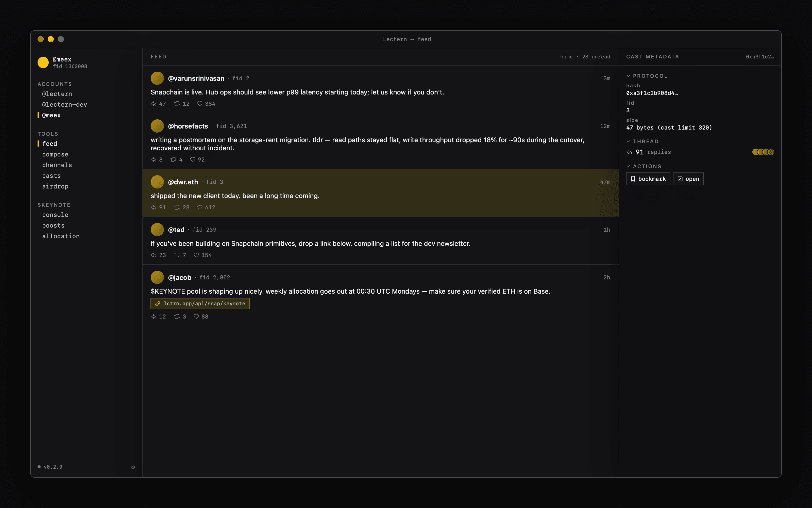Viewport: 812px width, 508px height.
Task: Switch to the @lectern-dev account
Action: pos(64,104)
